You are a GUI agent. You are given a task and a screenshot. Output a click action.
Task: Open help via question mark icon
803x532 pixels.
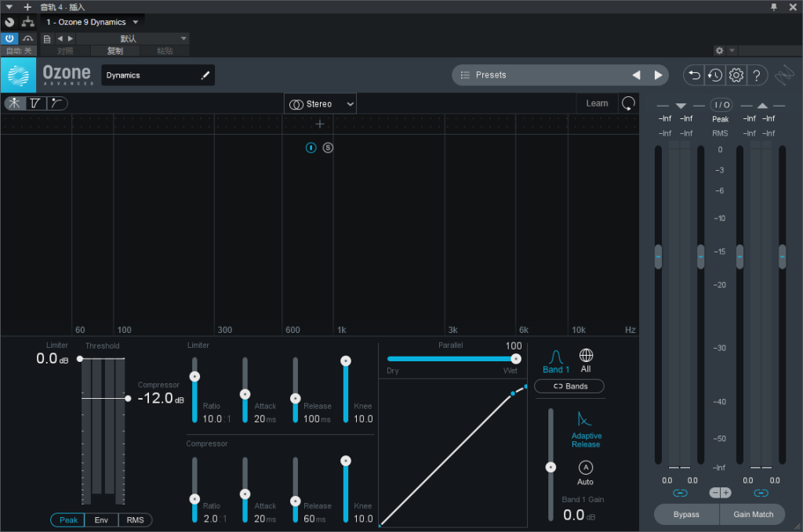757,75
